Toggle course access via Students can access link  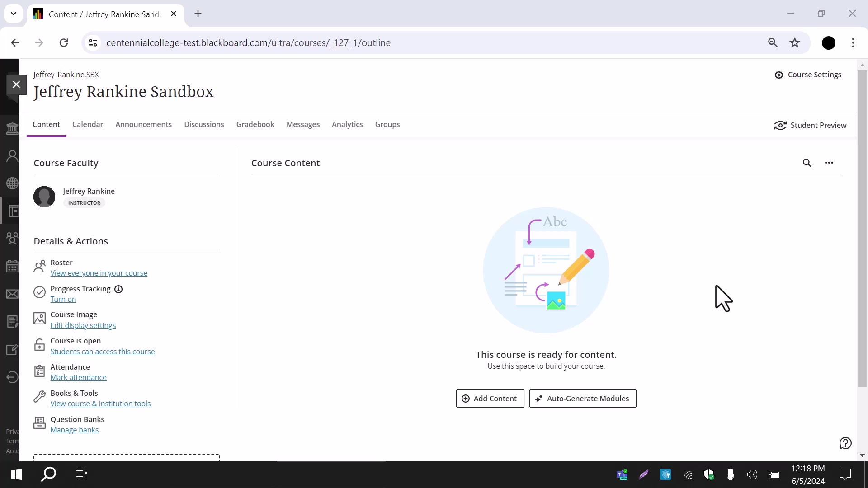(102, 352)
